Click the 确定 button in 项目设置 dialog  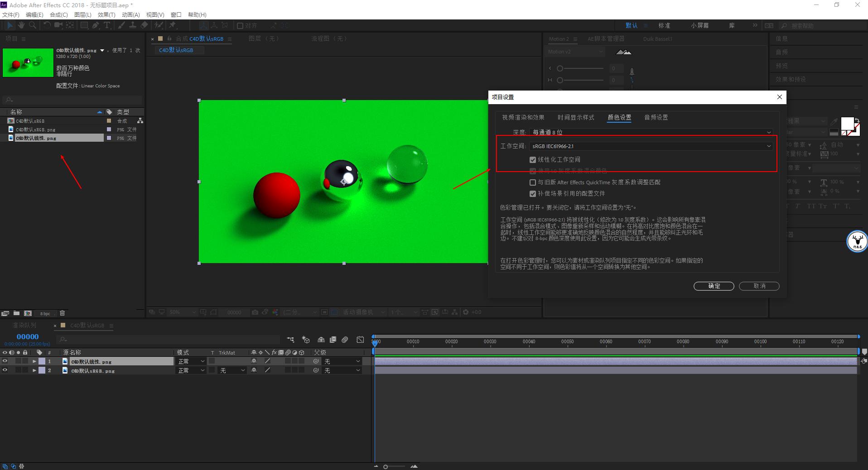(x=714, y=286)
